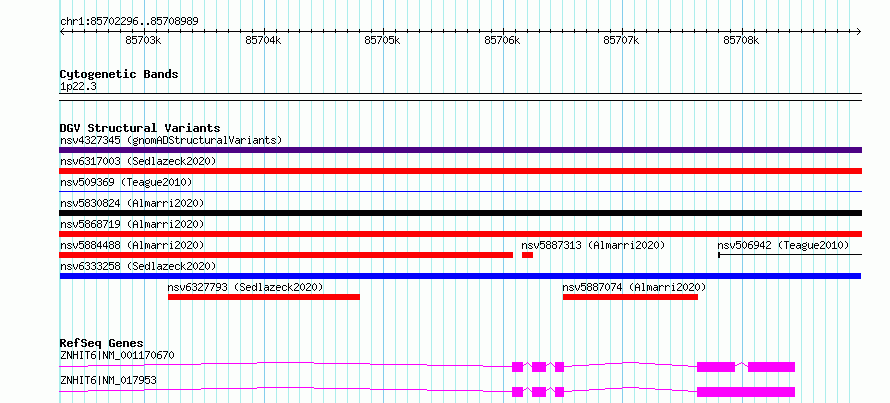Click the RefSeq Genes track title

point(101,343)
